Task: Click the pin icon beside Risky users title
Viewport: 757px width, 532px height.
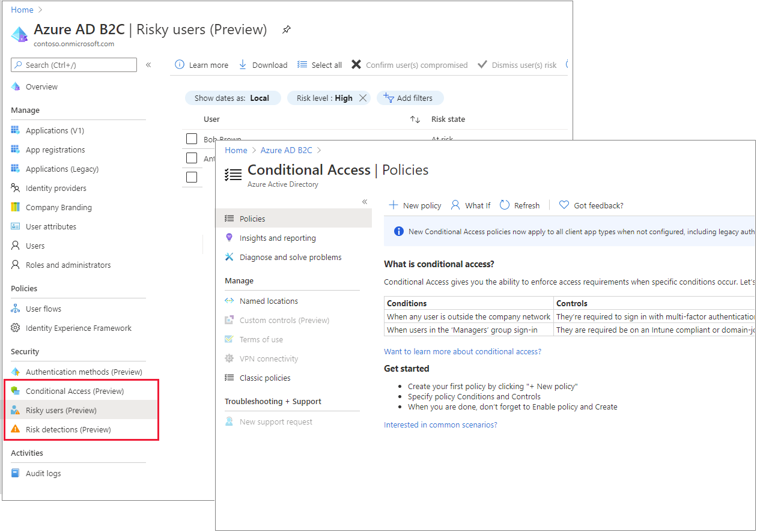Action: point(287,30)
